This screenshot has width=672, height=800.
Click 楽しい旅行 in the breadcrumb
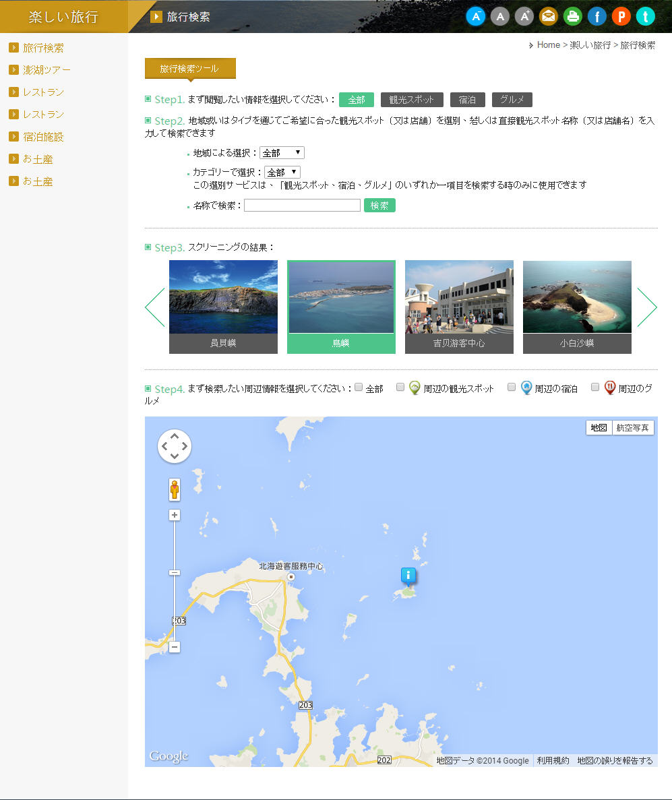coord(590,45)
